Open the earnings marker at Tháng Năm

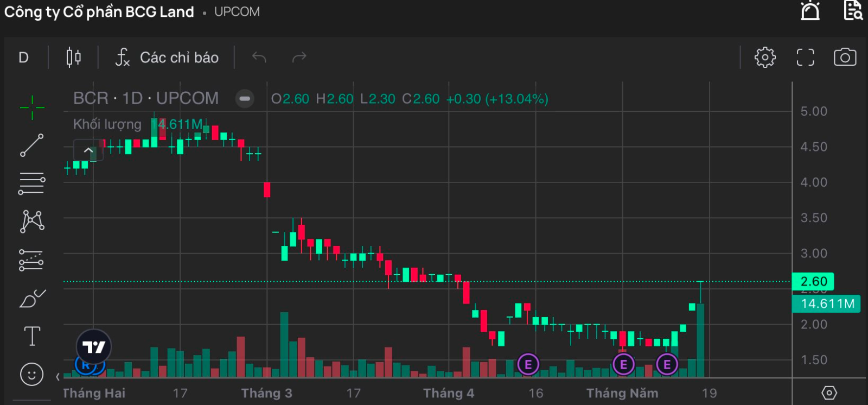tap(623, 364)
